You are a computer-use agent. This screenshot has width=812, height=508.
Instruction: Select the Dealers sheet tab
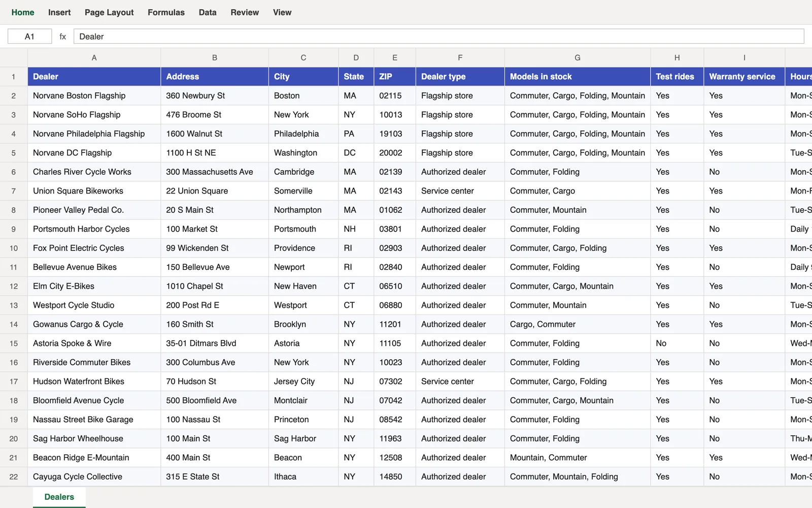59,497
